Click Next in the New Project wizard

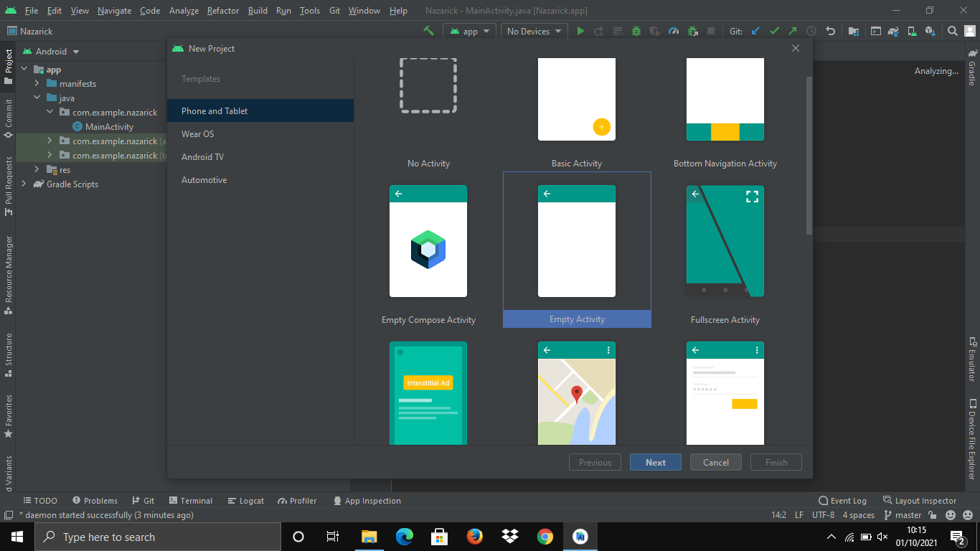655,461
